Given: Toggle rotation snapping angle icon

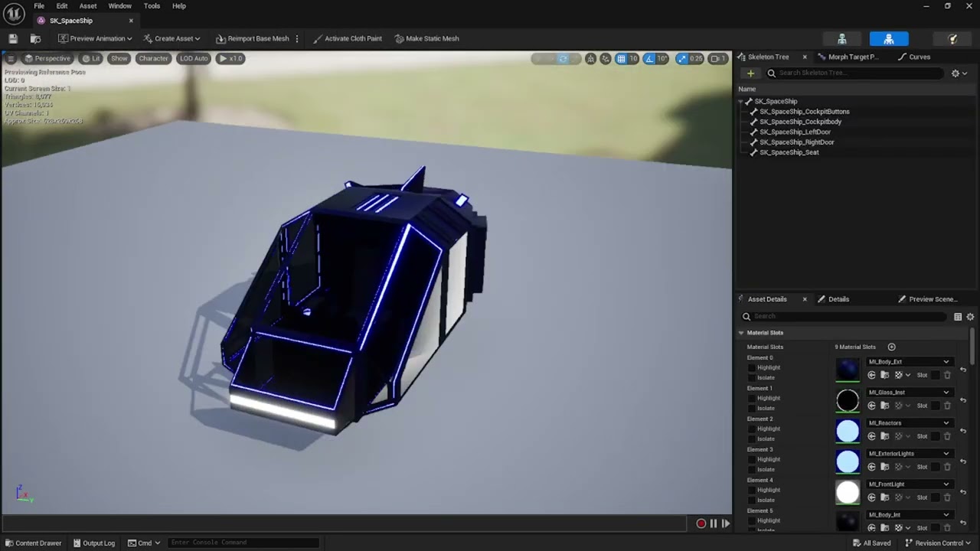Looking at the screenshot, I should click(649, 58).
